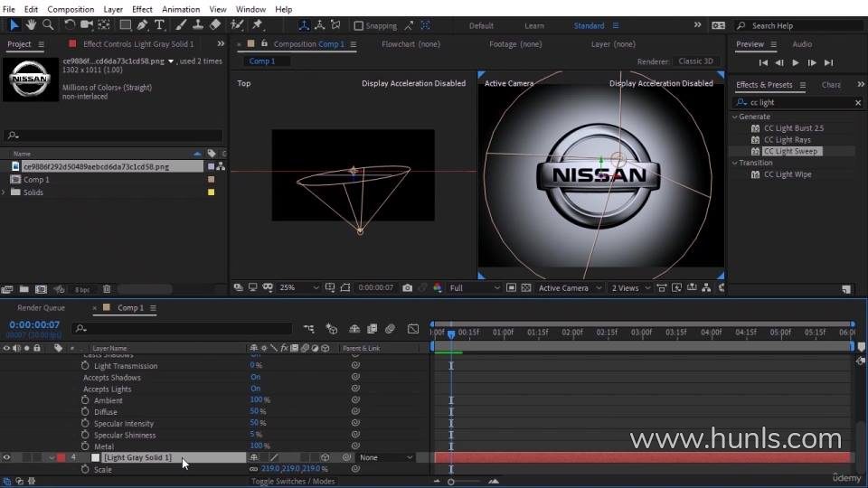
Task: Click the timeline zoom slider handle
Action: (451, 482)
